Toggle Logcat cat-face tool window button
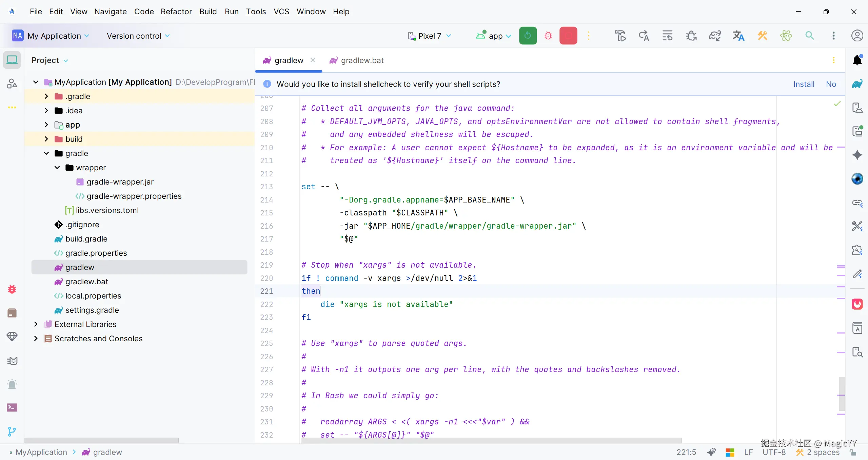 click(12, 361)
